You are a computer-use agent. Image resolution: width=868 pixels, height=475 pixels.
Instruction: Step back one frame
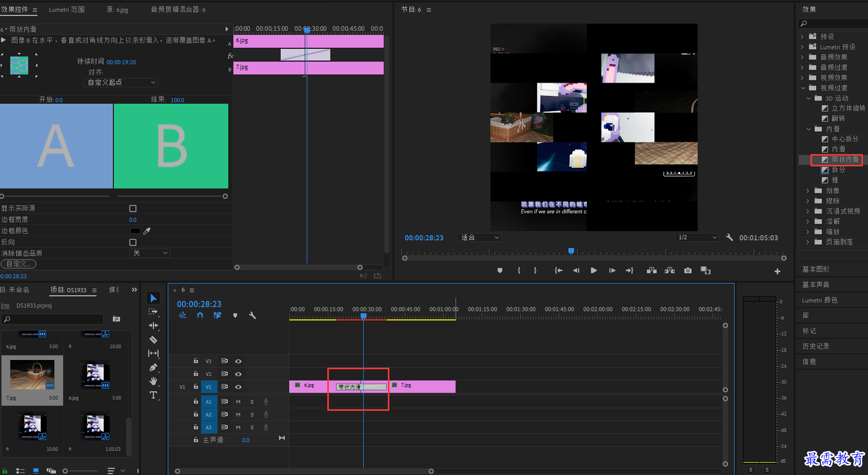point(576,271)
